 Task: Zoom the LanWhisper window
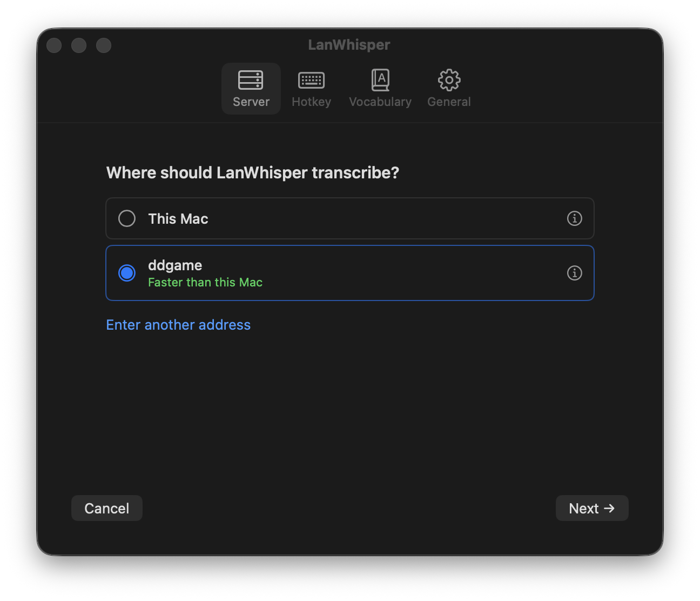click(104, 45)
